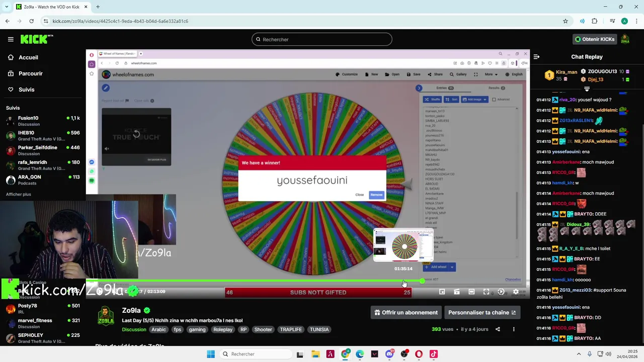Open the browser extensions puzzle icon
Screen dimensions: 644x362
click(595, 21)
